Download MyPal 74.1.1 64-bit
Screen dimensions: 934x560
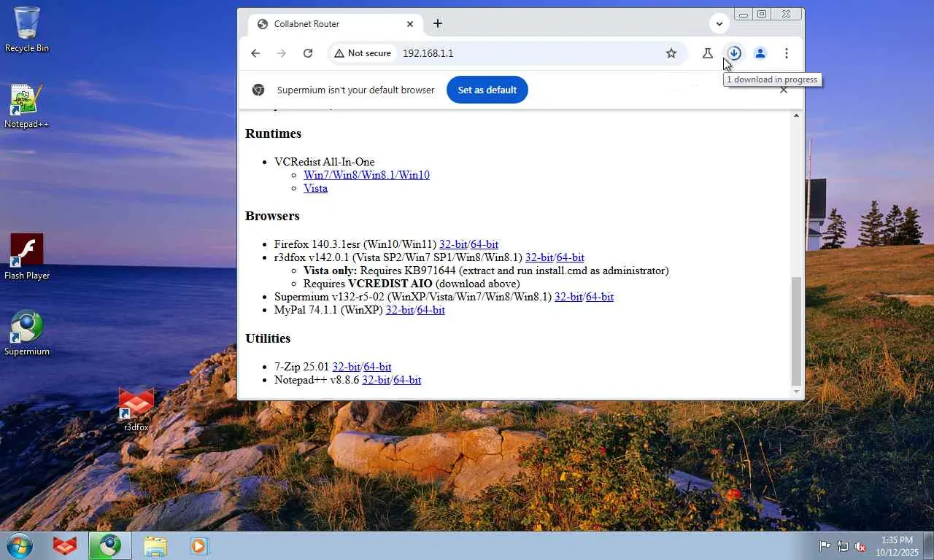click(431, 310)
